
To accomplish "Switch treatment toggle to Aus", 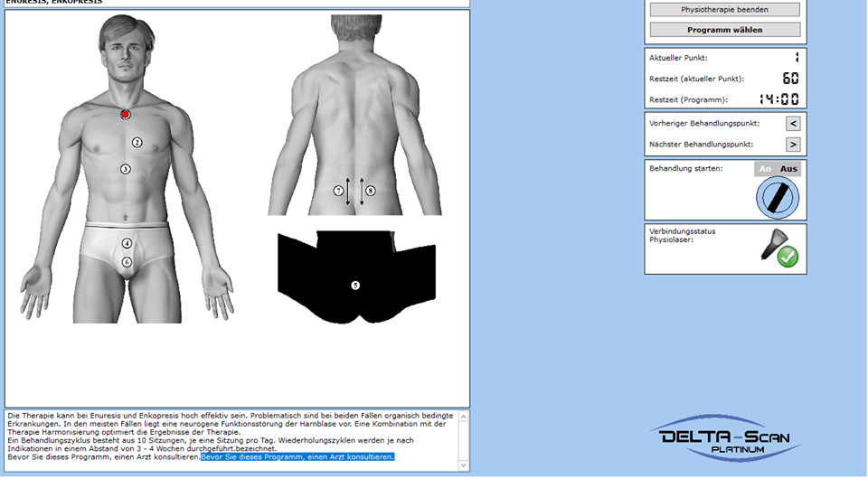I will [x=788, y=169].
